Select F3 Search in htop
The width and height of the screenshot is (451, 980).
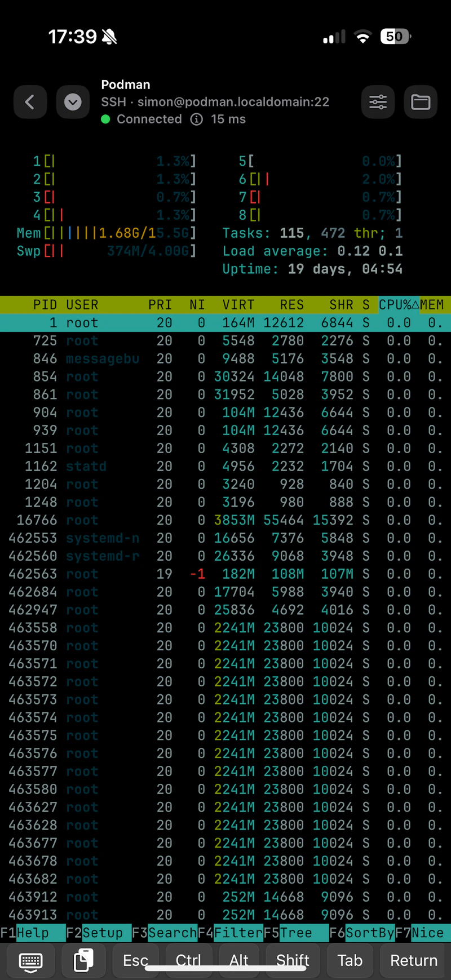(165, 933)
